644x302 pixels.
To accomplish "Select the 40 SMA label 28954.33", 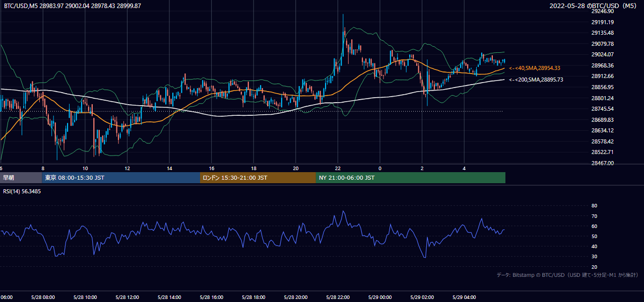I will [535, 68].
